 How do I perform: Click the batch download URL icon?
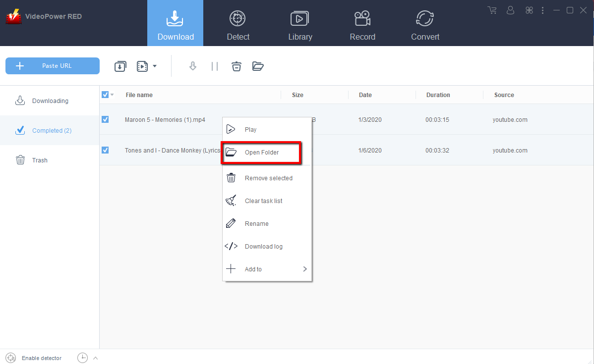pos(120,66)
